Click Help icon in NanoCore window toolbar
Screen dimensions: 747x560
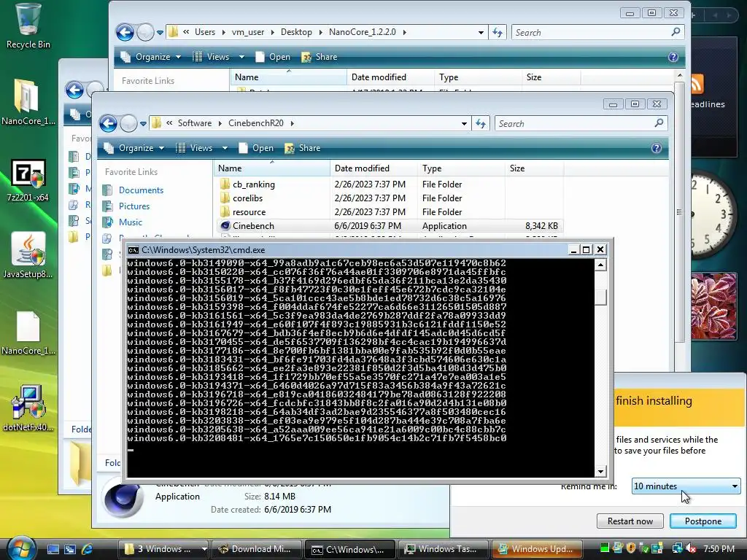point(673,57)
